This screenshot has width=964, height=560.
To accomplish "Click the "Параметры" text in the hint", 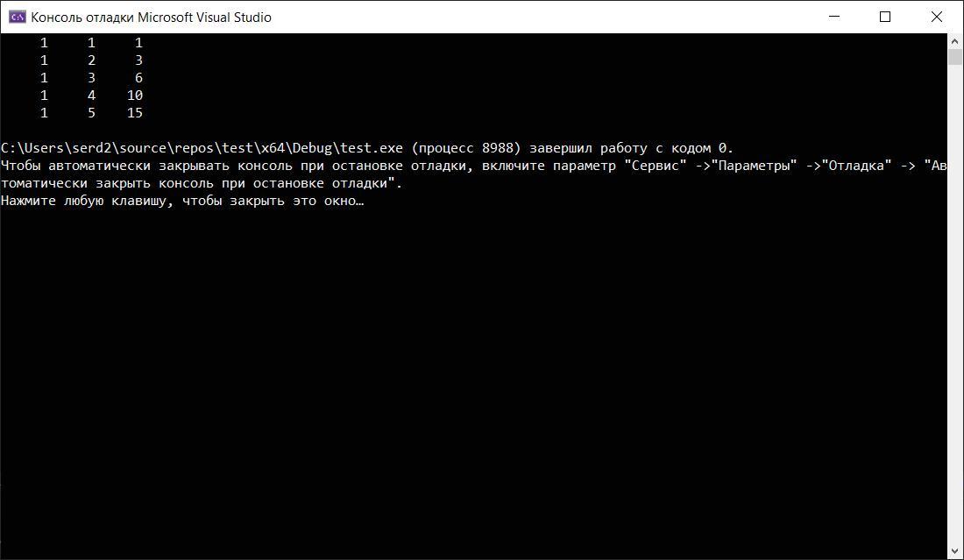I will pos(754,166).
